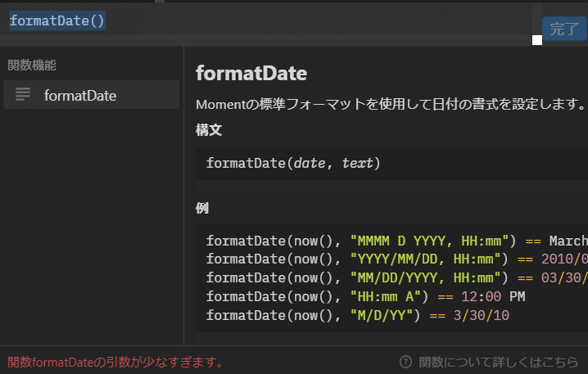
Task: Click the 構文 heading
Action: [209, 130]
